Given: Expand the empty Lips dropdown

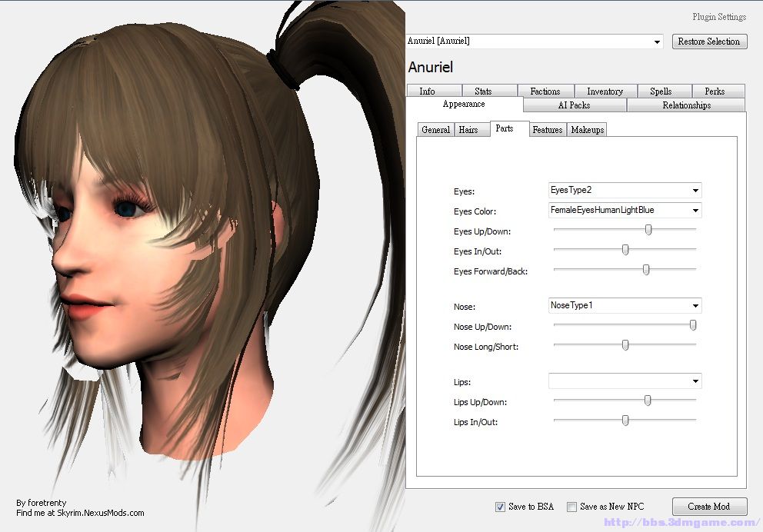Looking at the screenshot, I should coord(625,381).
